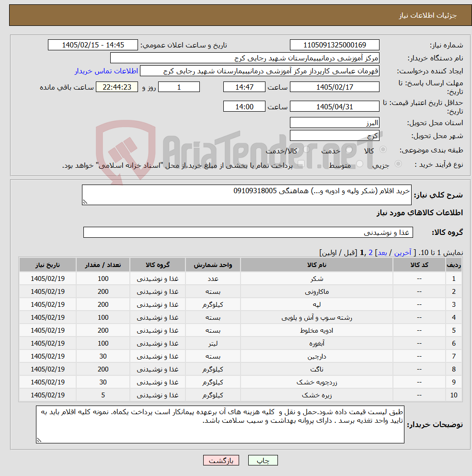Click the price validity time 14:00
The image size is (472, 476).
[244, 106]
